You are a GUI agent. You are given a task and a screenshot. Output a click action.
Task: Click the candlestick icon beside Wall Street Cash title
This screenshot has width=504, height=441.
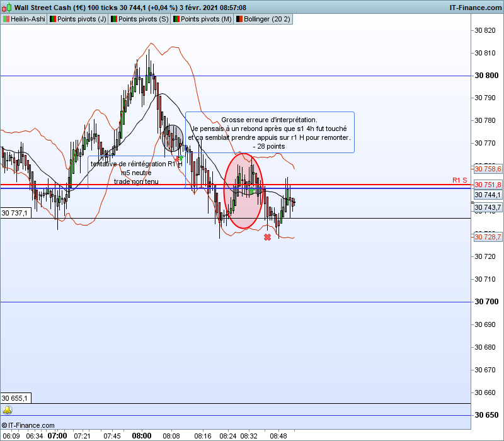tap(7, 7)
